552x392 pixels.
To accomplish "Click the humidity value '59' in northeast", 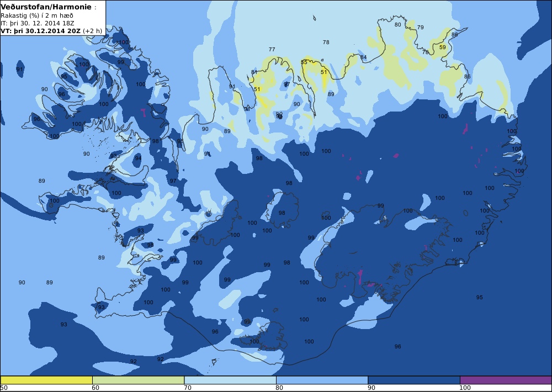I will click(443, 47).
